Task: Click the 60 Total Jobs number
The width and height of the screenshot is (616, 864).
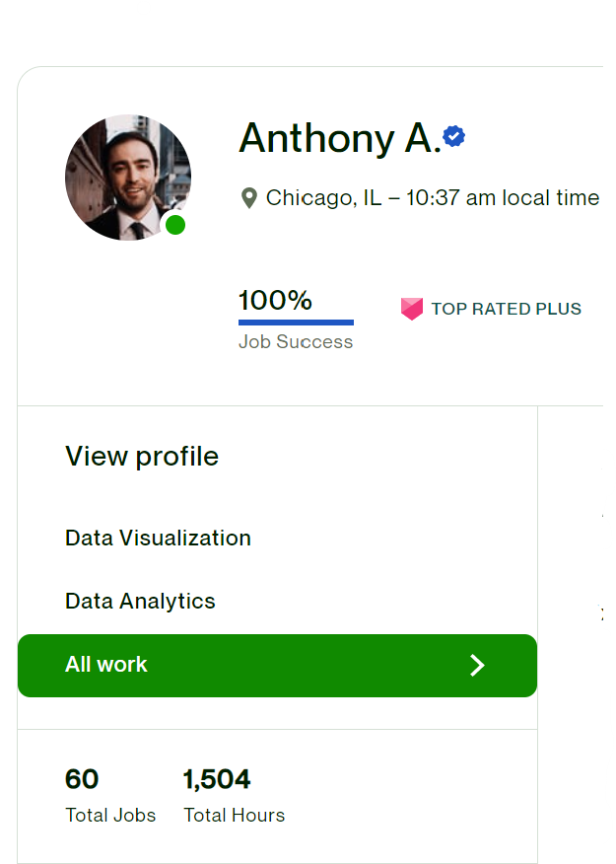Action: (x=82, y=779)
